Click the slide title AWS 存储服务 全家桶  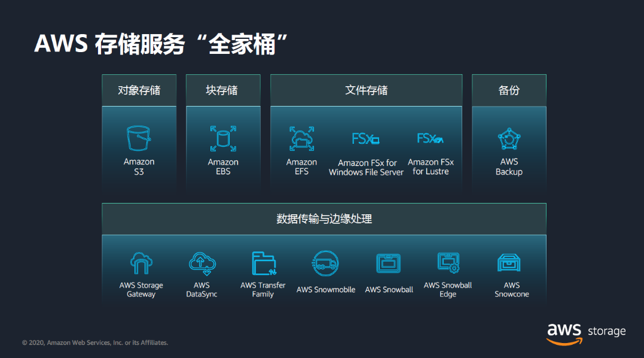(x=161, y=44)
